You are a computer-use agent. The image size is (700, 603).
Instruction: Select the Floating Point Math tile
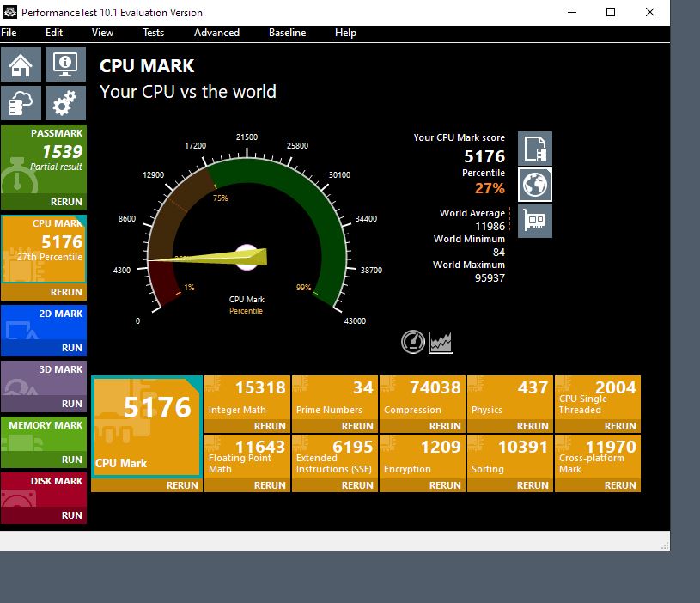tap(247, 457)
